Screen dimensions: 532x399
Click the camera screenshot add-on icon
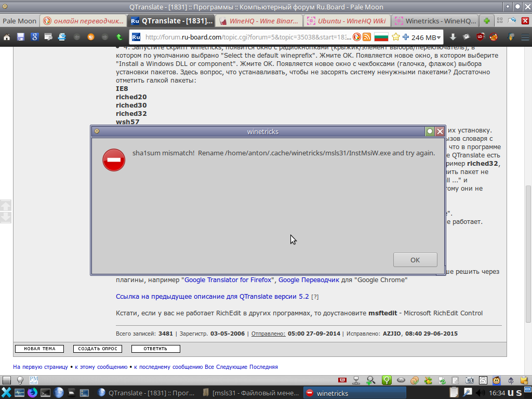tap(469, 380)
